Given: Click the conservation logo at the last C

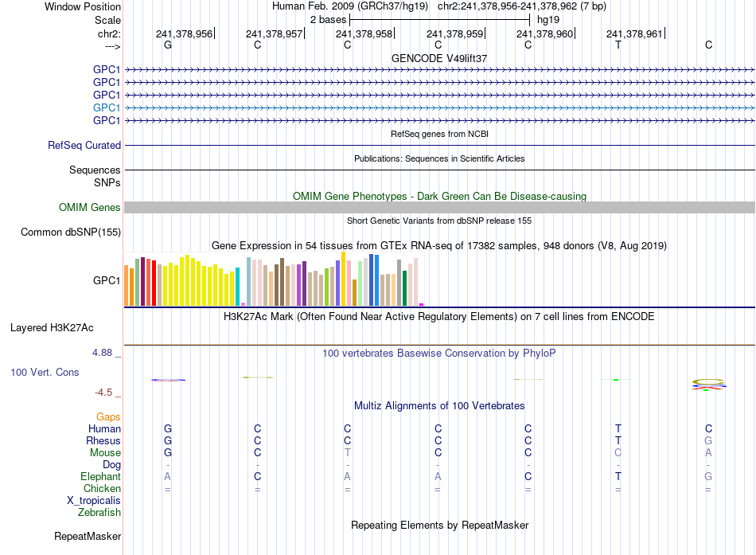Looking at the screenshot, I should tap(708, 385).
